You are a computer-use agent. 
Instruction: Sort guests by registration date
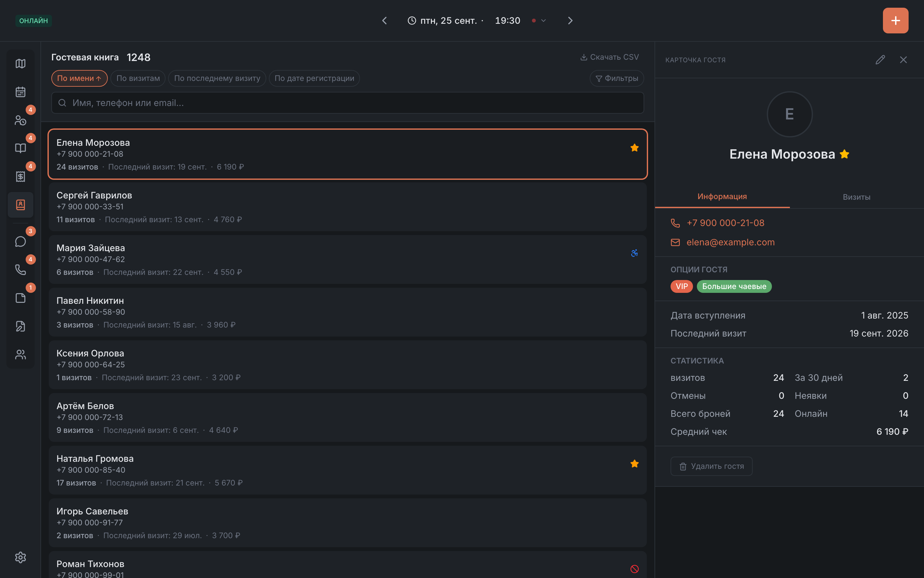(x=314, y=78)
